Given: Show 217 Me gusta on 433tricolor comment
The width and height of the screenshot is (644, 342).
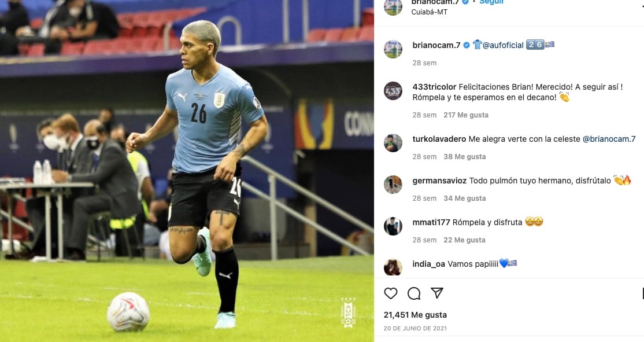Looking at the screenshot, I should 466,115.
